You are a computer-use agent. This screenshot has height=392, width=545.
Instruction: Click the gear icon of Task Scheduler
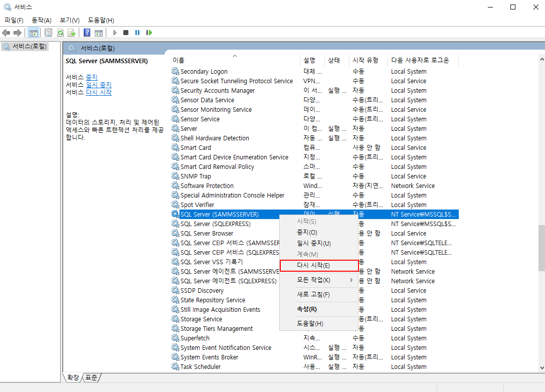click(x=175, y=366)
